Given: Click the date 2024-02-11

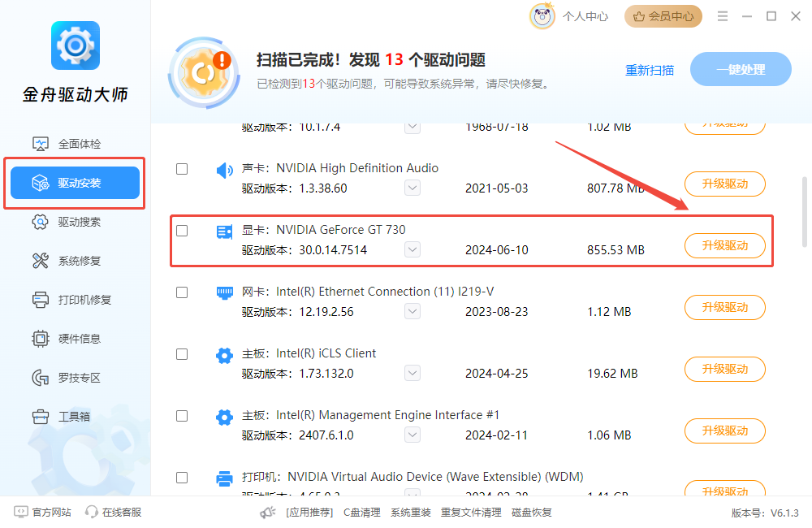Looking at the screenshot, I should click(497, 435).
